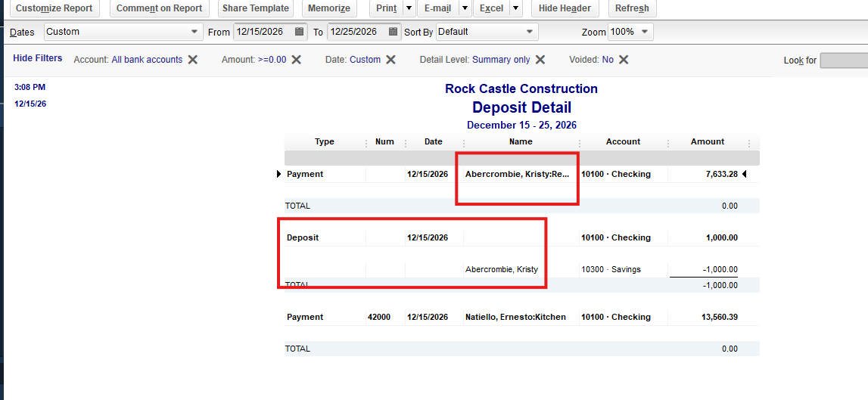The height and width of the screenshot is (400, 868).
Task: Refresh the report
Action: tap(632, 8)
